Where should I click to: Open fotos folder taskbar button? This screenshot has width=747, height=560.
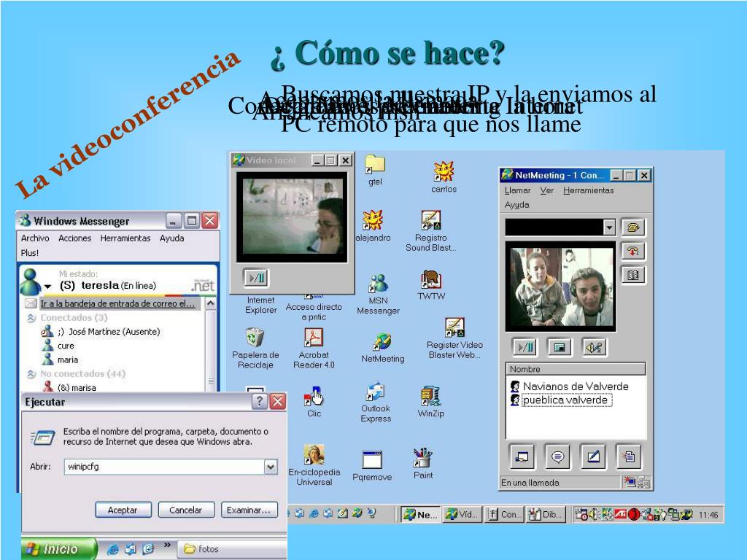[231, 549]
